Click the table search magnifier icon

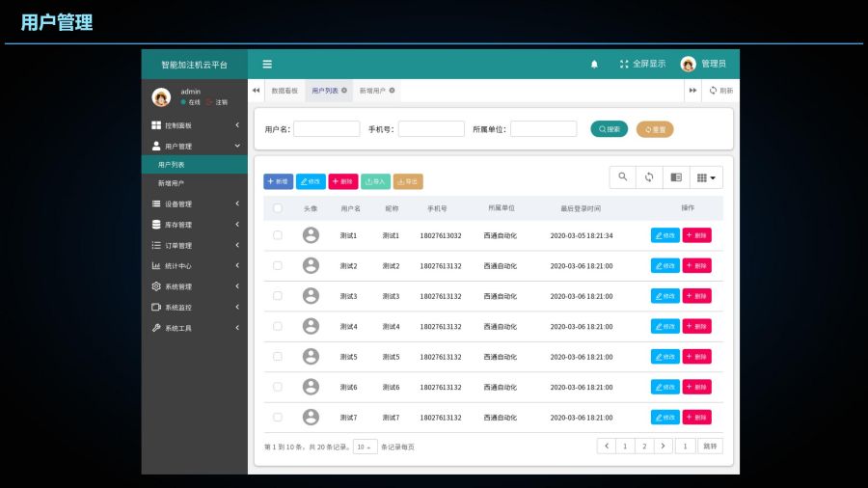623,177
